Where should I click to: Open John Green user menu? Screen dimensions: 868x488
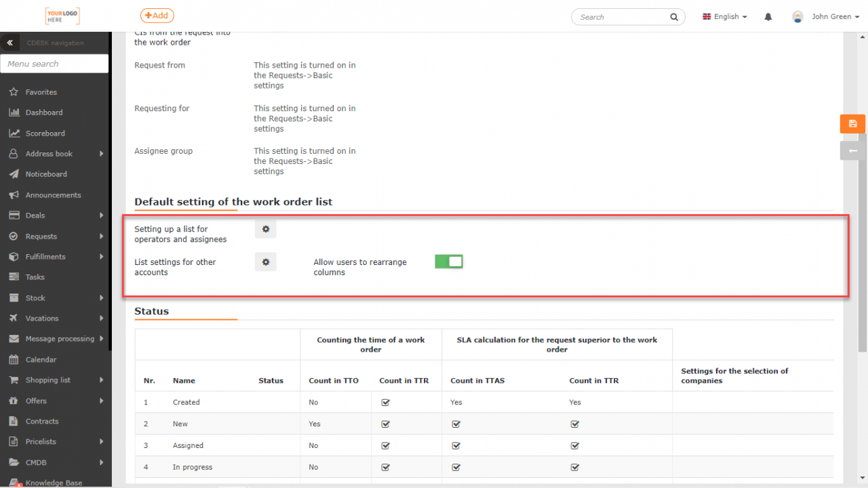pos(825,17)
